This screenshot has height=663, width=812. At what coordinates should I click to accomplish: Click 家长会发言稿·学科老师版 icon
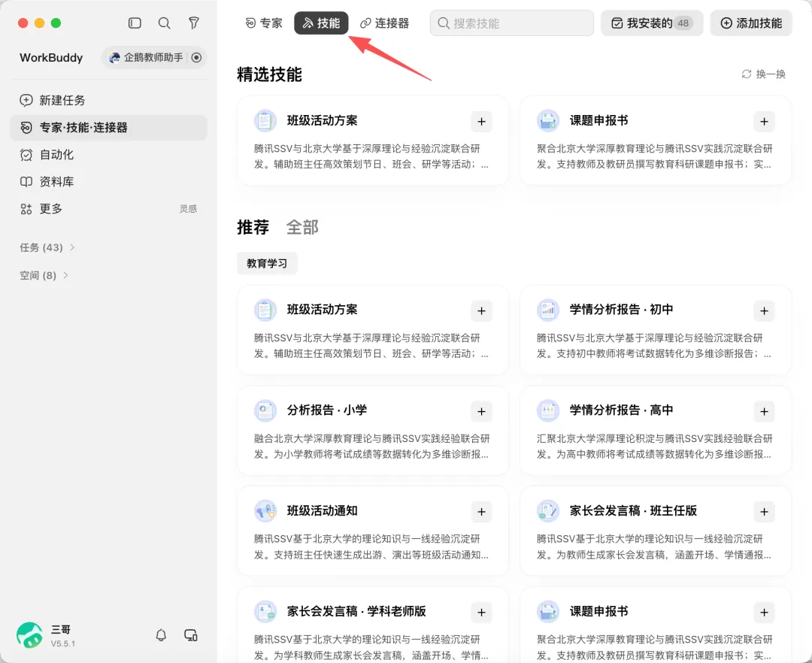[265, 612]
